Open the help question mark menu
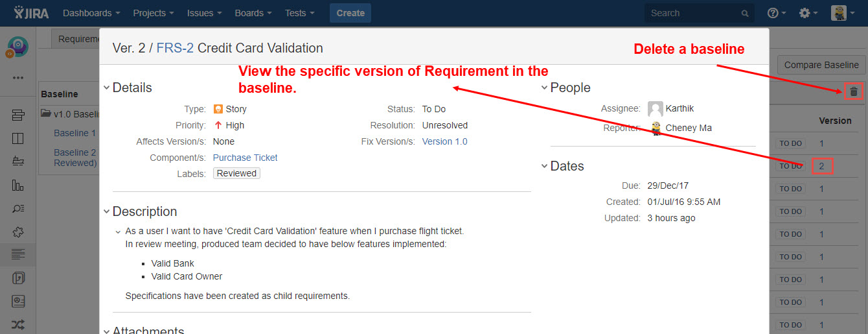The width and height of the screenshot is (868, 334). pos(776,13)
